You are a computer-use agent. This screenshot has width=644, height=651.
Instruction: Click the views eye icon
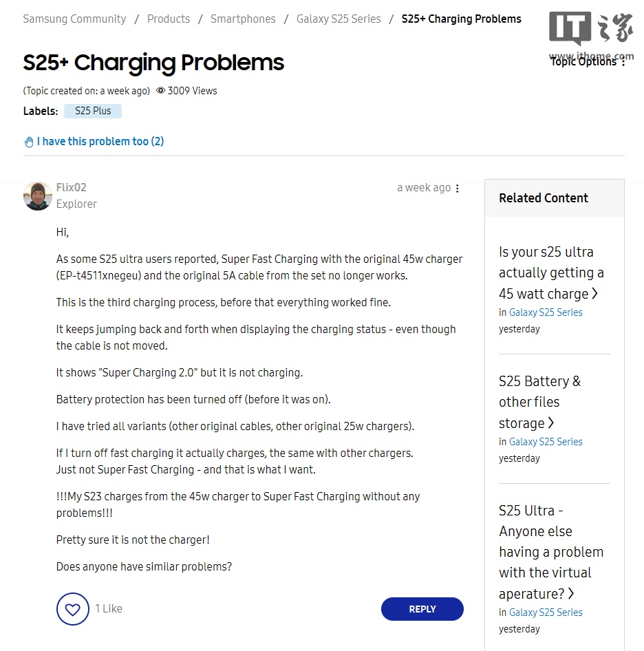pos(160,91)
